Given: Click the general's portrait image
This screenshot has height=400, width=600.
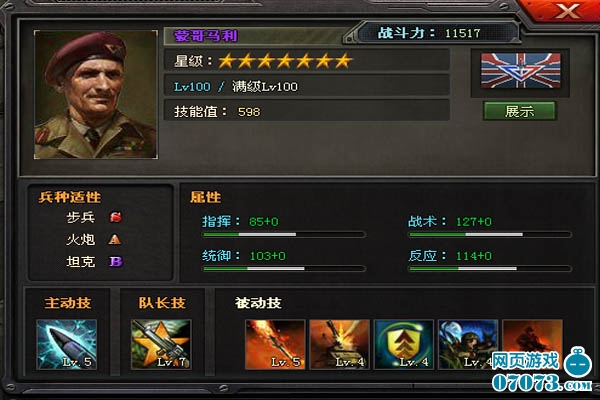Looking at the screenshot, I should coord(96,95).
